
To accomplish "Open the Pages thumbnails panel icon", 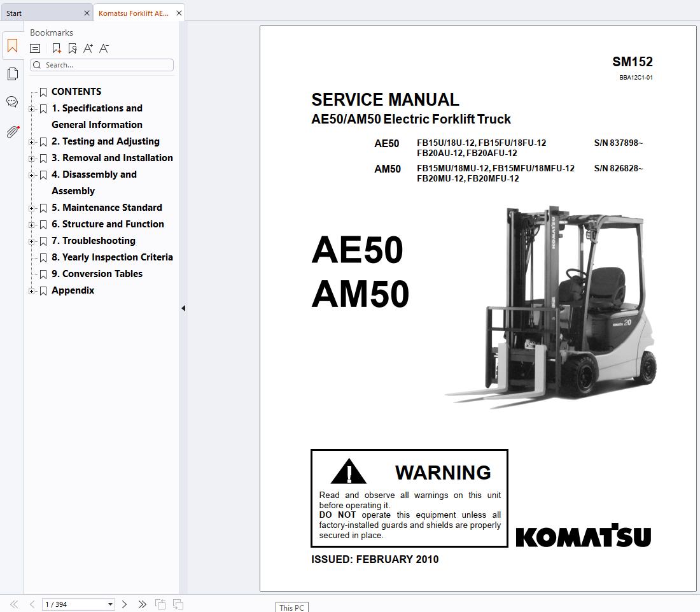I will tap(13, 74).
